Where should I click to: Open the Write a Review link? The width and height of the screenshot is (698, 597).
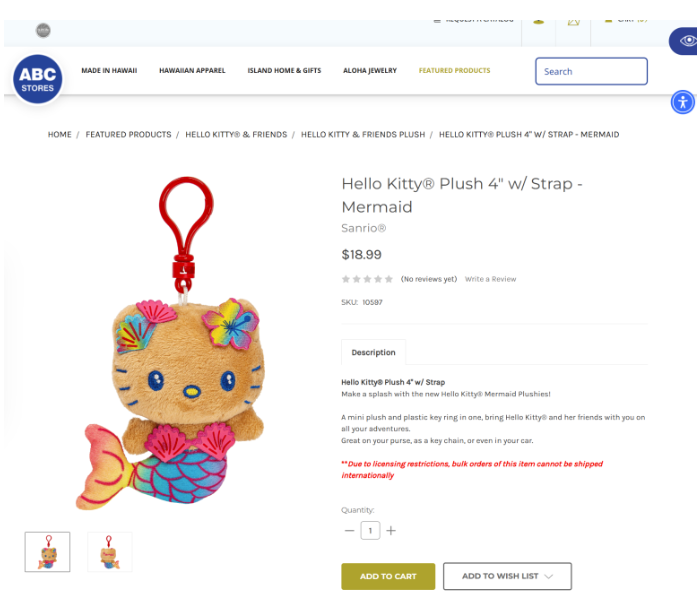click(x=491, y=279)
